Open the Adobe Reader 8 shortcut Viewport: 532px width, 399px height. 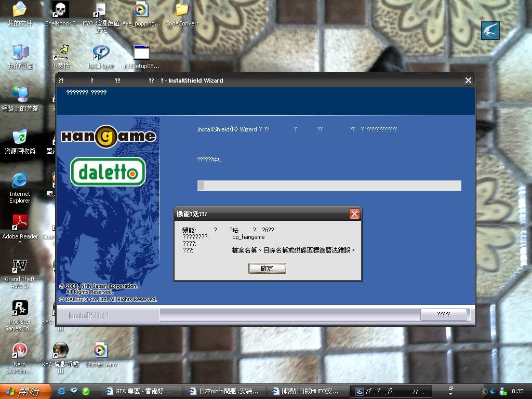(x=20, y=230)
